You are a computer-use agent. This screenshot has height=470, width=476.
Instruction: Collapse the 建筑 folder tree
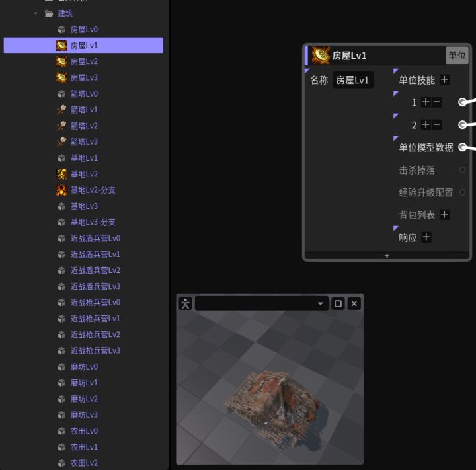(36, 13)
